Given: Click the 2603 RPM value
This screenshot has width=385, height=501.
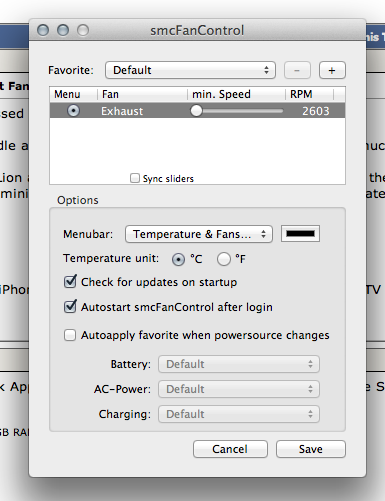Looking at the screenshot, I should pyautogui.click(x=316, y=111).
